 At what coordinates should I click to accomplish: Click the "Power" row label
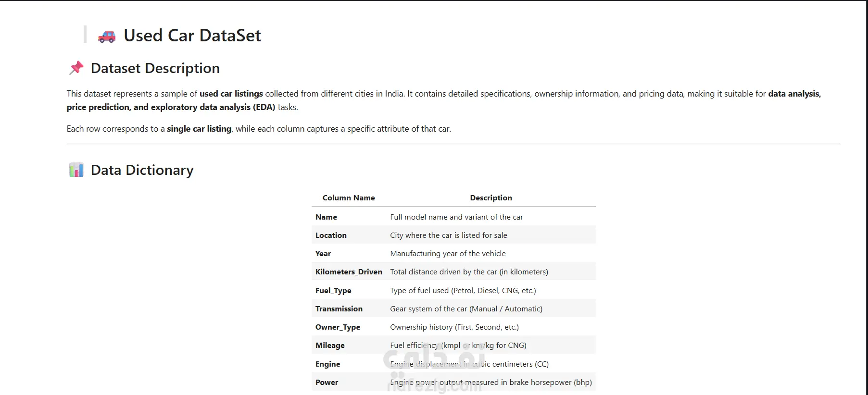pos(327,383)
